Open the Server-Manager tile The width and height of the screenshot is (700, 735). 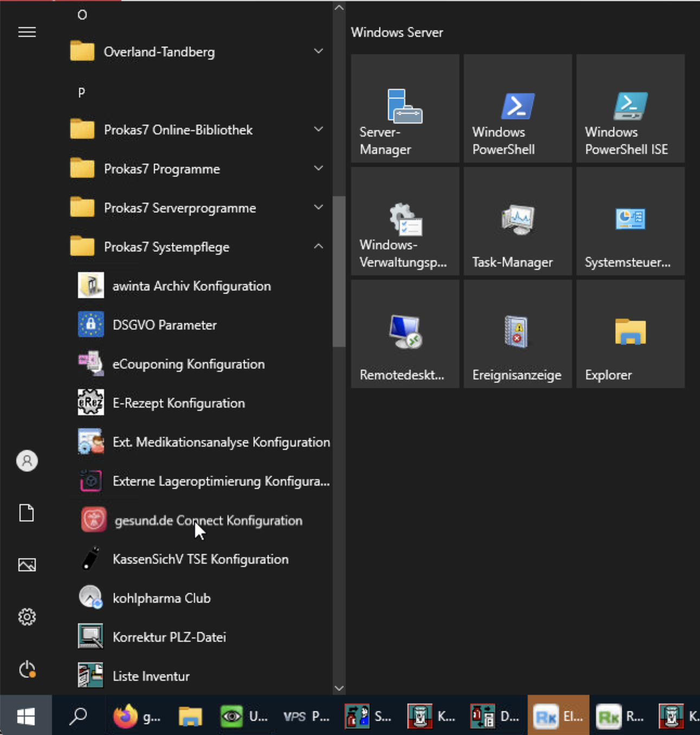[x=405, y=108]
